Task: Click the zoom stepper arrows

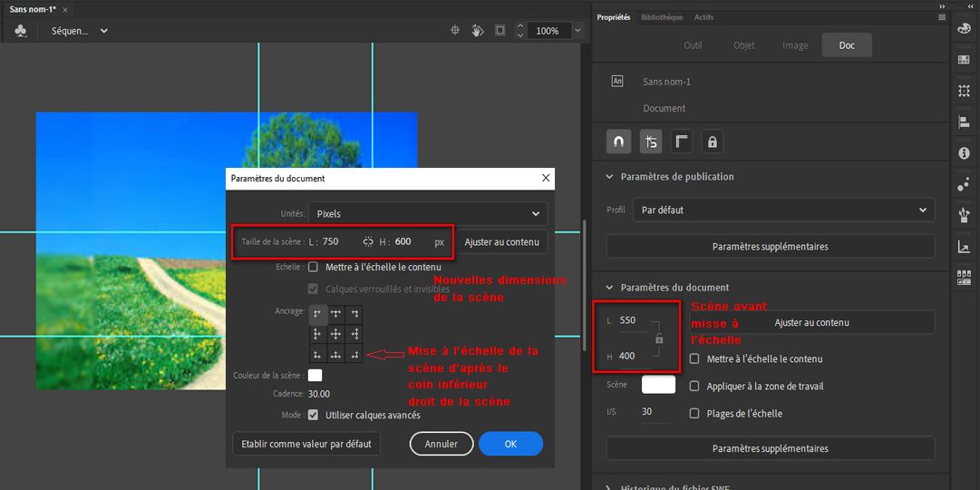Action: tap(520, 30)
